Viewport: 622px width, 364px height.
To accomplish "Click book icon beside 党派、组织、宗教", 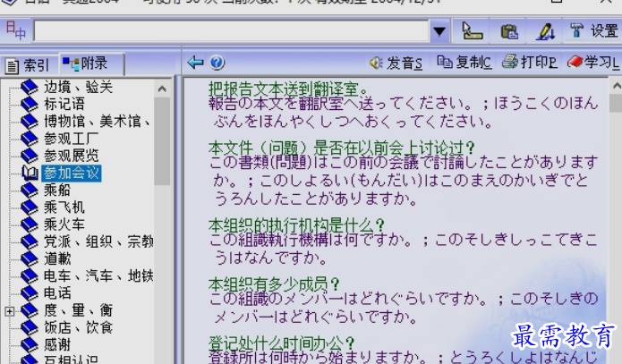I will pyautogui.click(x=30, y=241).
